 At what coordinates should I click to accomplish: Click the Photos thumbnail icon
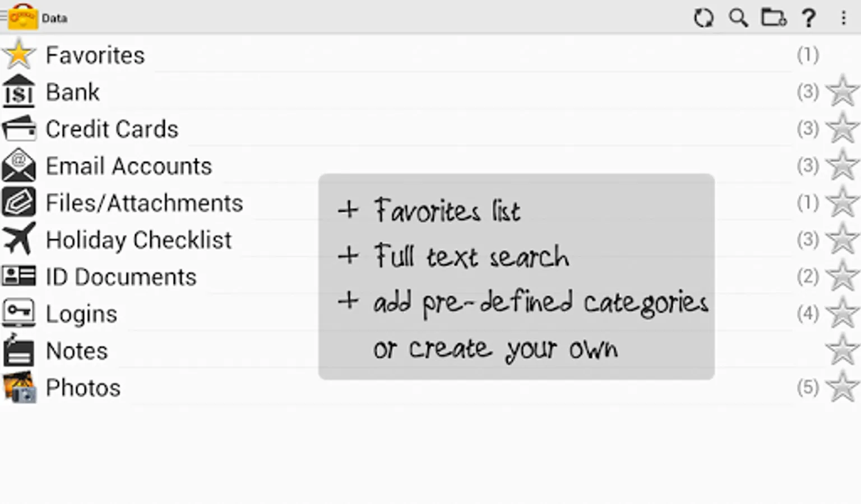tap(19, 387)
